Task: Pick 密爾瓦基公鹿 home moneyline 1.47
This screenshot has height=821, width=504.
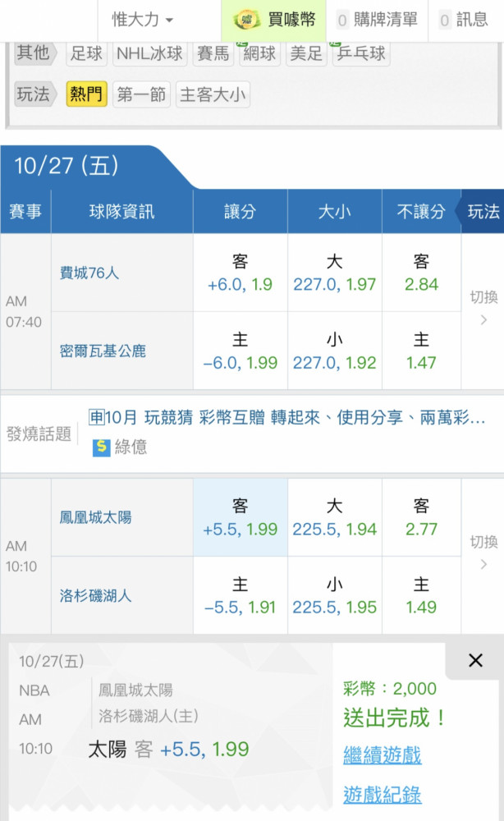Action: tap(421, 351)
